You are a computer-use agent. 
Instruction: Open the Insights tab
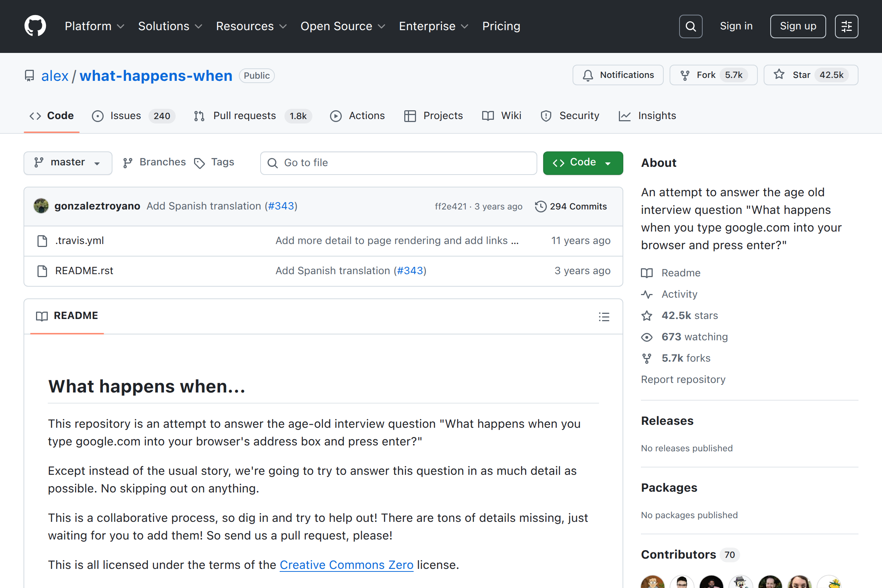pyautogui.click(x=648, y=116)
